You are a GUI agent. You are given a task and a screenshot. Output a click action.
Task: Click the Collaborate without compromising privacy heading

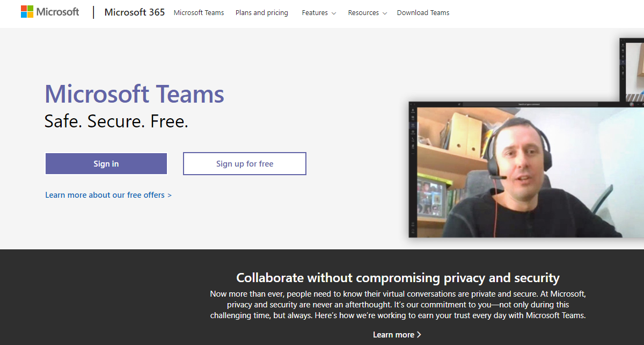(398, 278)
